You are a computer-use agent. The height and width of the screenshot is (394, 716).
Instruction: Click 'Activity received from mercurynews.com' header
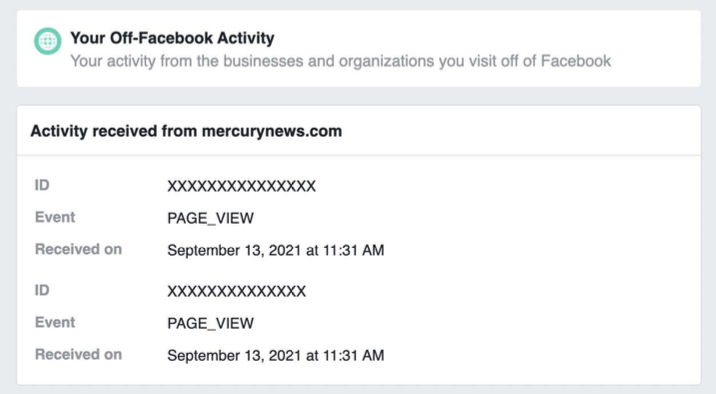click(186, 131)
